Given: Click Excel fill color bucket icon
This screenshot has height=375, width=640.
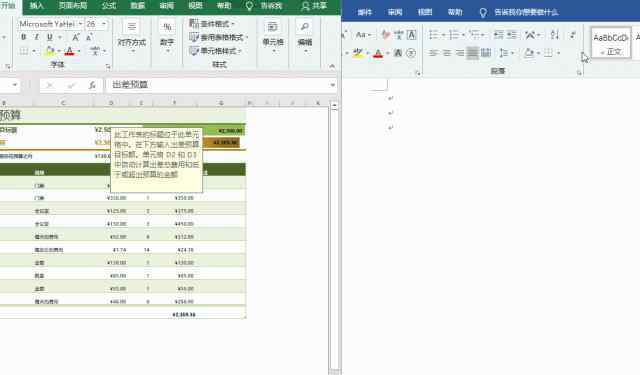Looking at the screenshot, I should pos(50,51).
